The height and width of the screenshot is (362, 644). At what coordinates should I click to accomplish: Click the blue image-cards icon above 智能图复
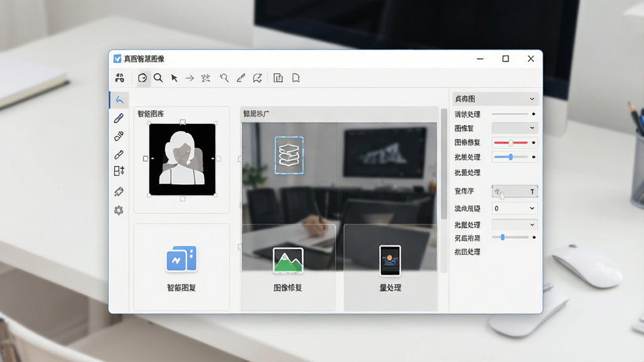coord(182,258)
